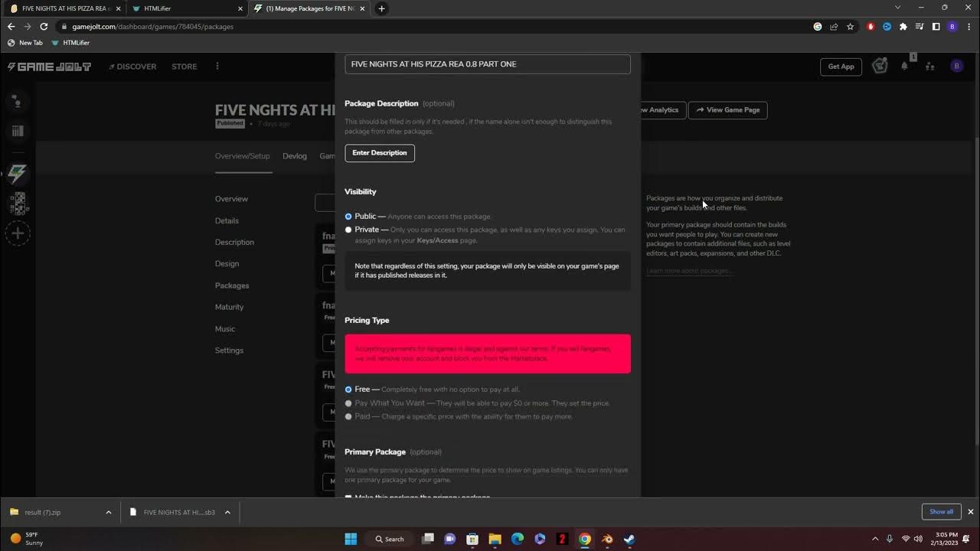Select the pixelated community icon in sidebar
Image resolution: width=980 pixels, height=551 pixels.
point(18,204)
